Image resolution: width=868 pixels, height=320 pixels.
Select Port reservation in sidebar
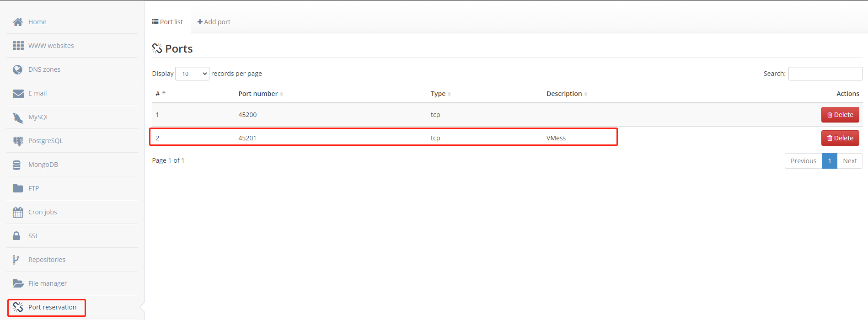coord(52,307)
